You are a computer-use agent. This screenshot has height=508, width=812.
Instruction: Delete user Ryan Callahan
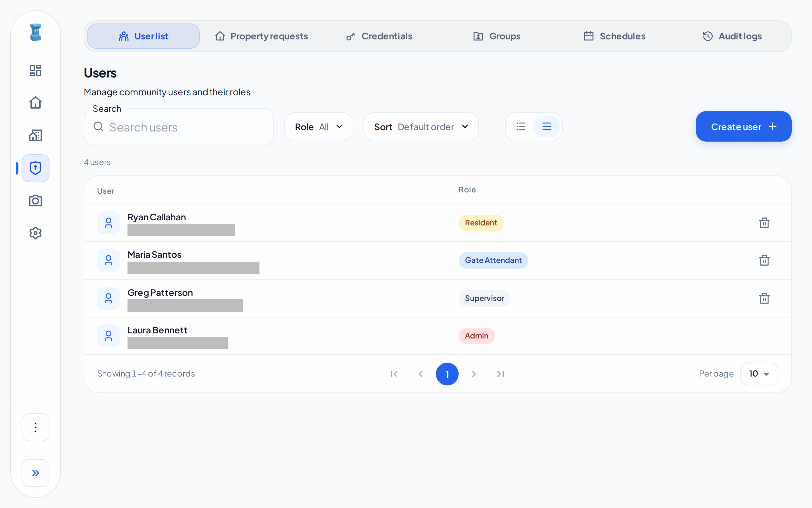764,223
